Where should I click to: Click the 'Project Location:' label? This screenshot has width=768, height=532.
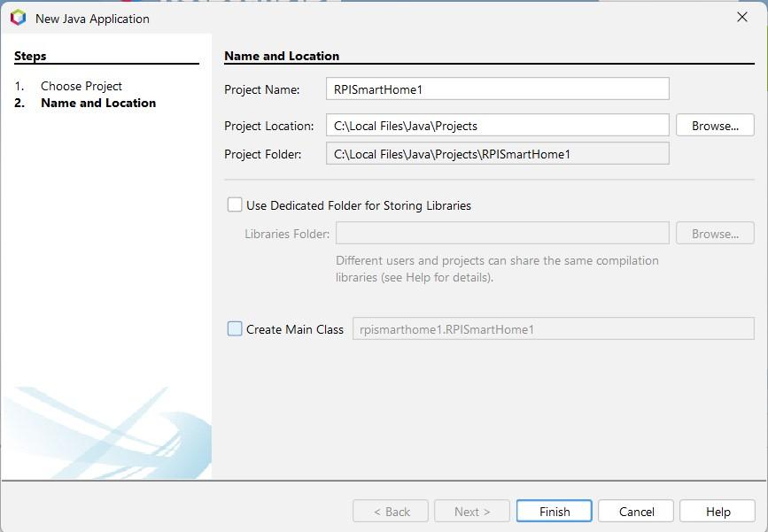point(269,126)
